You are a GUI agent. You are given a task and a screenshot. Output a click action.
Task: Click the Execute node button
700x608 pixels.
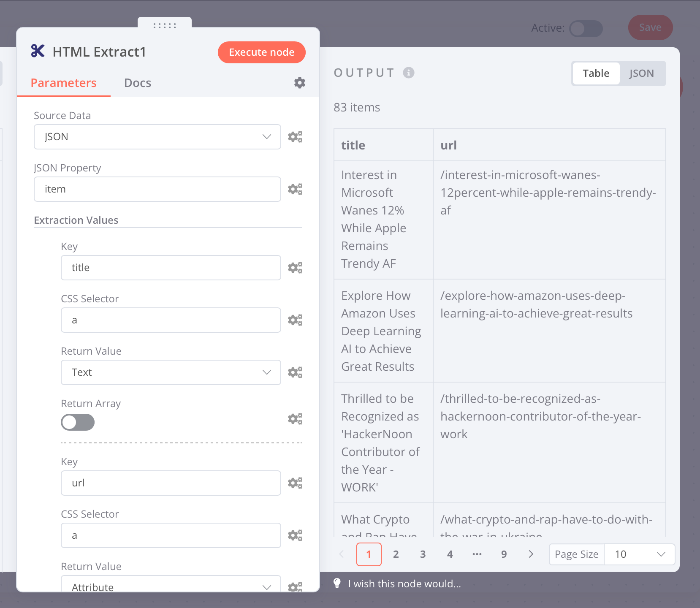pos(261,52)
